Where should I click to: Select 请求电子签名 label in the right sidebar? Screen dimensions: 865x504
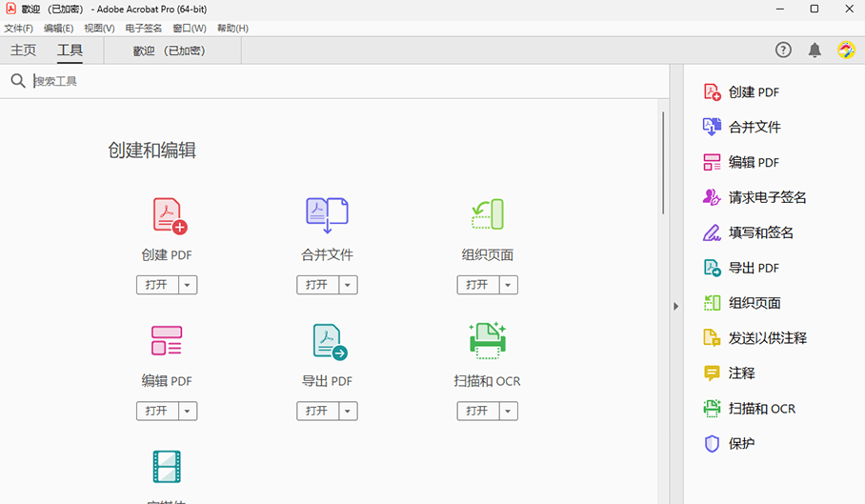click(x=768, y=197)
